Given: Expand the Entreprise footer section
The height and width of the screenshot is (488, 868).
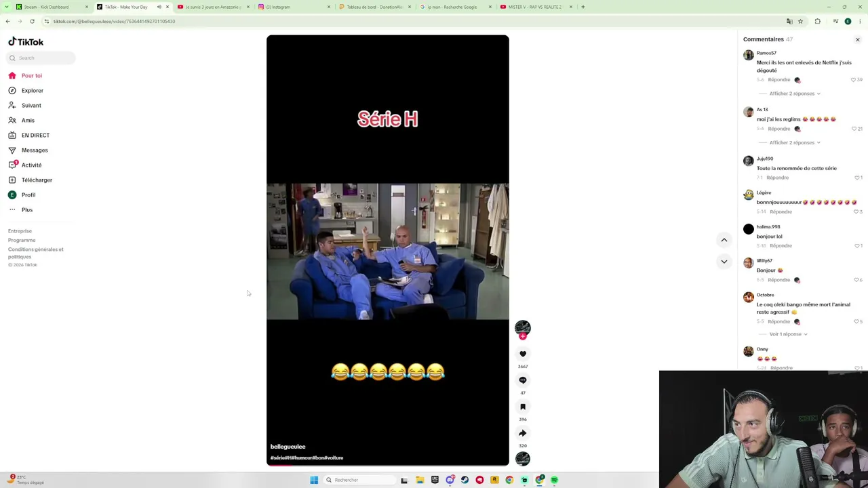Looking at the screenshot, I should coord(20,231).
